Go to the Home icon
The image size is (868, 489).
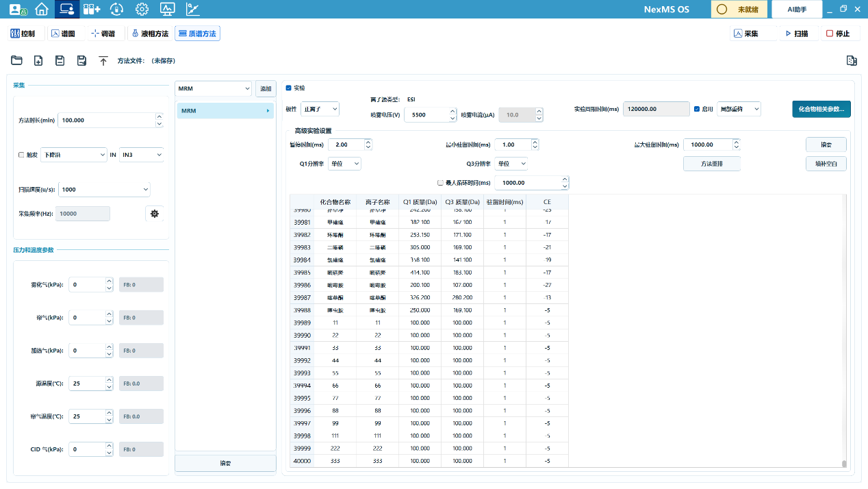(42, 10)
